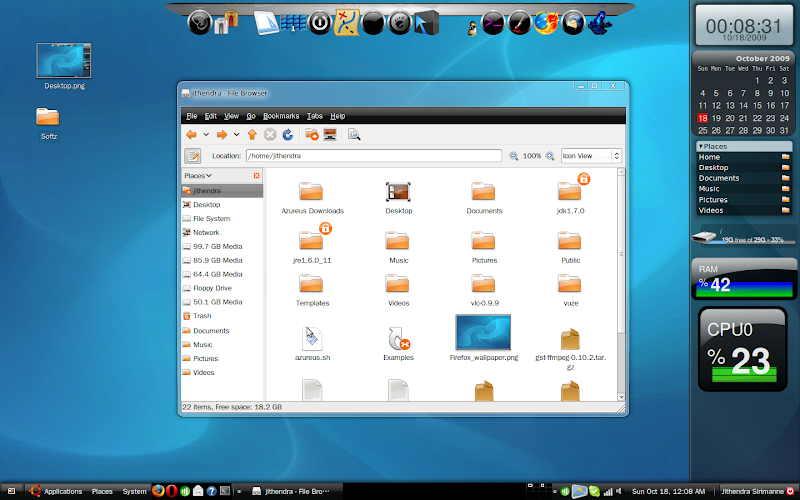The height and width of the screenshot is (500, 800).
Task: Select the vlc-0.9.9 folder
Action: click(484, 290)
